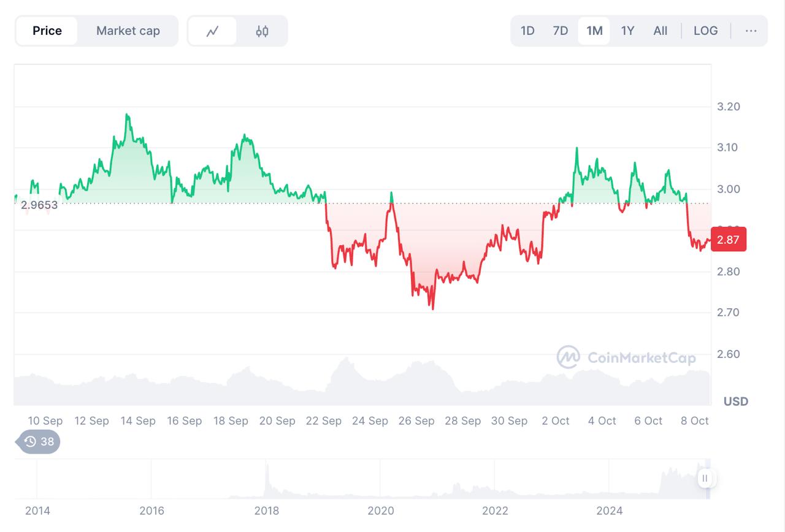Show All time price history
Screen dimensions: 785x532
[x=661, y=31]
